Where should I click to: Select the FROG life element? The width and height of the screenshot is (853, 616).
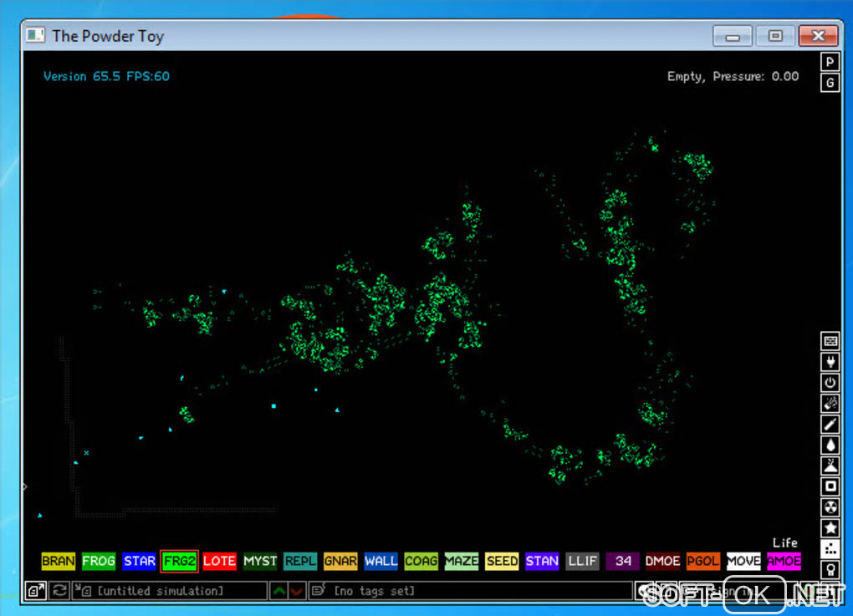tap(99, 561)
